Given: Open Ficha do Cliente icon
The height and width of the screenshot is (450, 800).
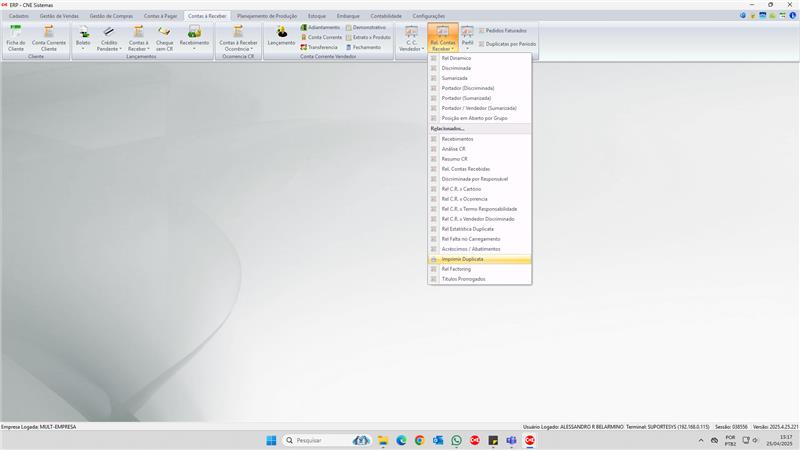Looking at the screenshot, I should (x=15, y=38).
